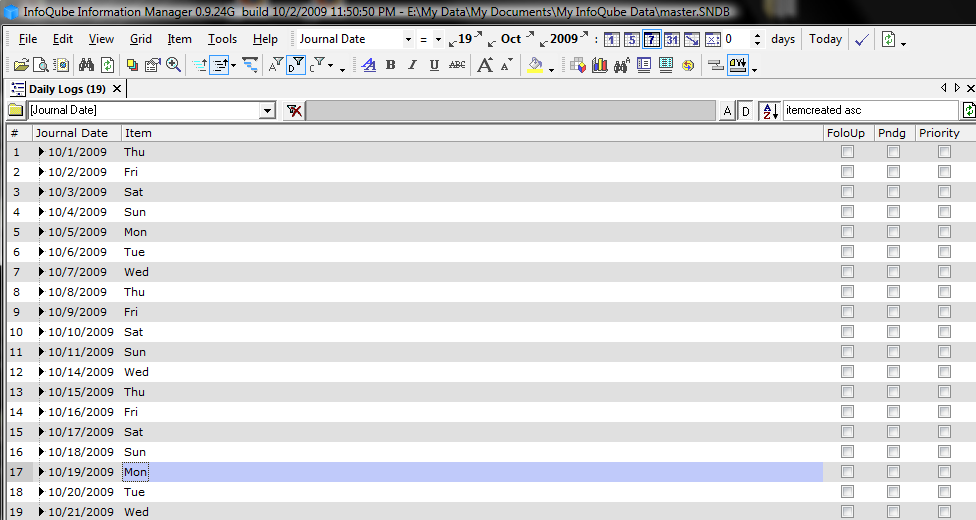Apply strikethrough ABC formatting
The height and width of the screenshot is (520, 976).
click(x=457, y=65)
